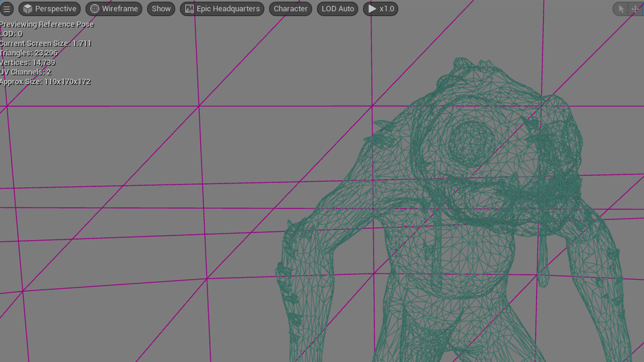Open Epic Headquarters preview scene profile
The width and height of the screenshot is (644, 362).
[222, 9]
